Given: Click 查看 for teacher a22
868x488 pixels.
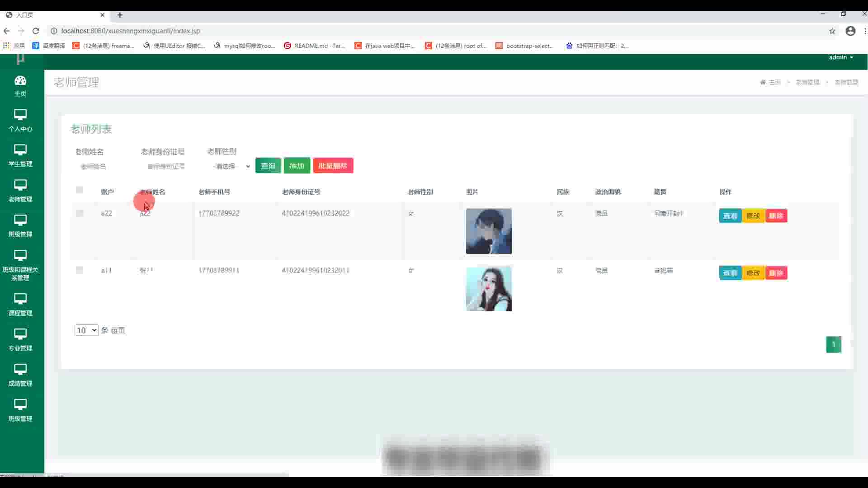Looking at the screenshot, I should (x=730, y=216).
